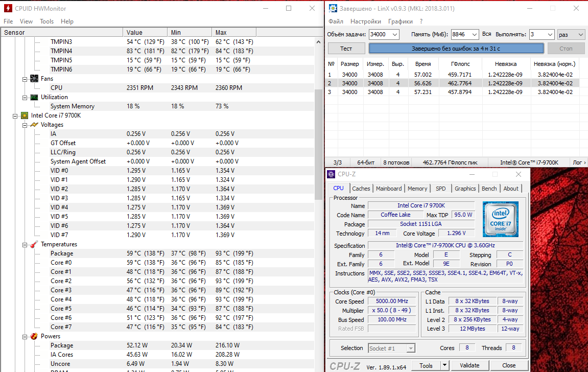Image resolution: width=588 pixels, height=372 pixels.
Task: Click the HWMonitor lightning app icon
Action: tap(8, 8)
